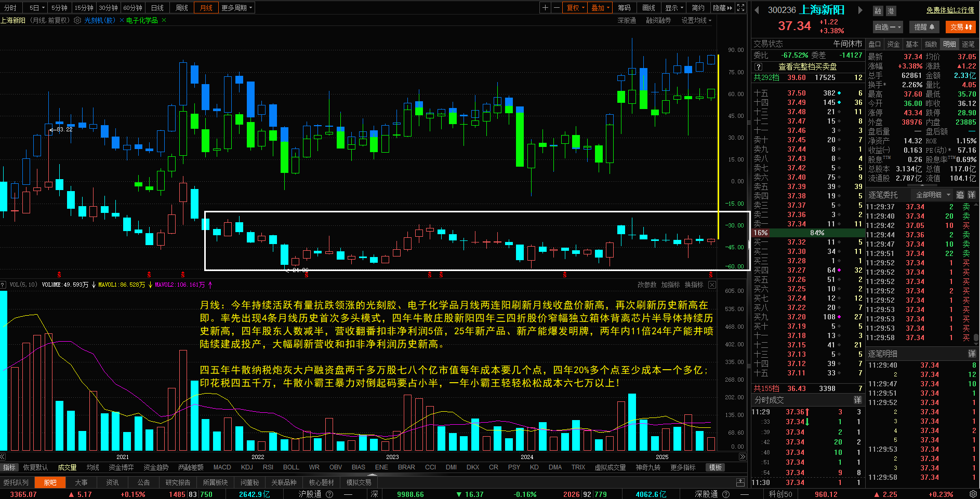The width and height of the screenshot is (980, 499).
Task: Toggle 深股通 overlay label
Action: [x=627, y=20]
